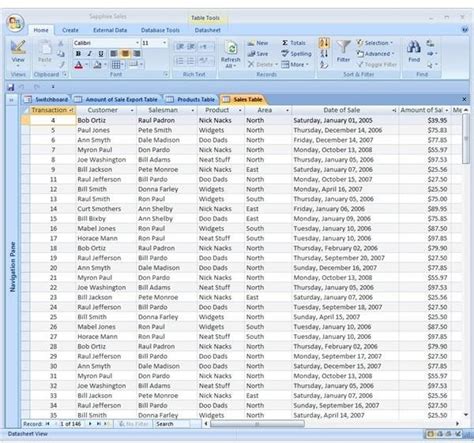Toggle Italic formatting
Screen dimensions: 474x443
(89, 54)
